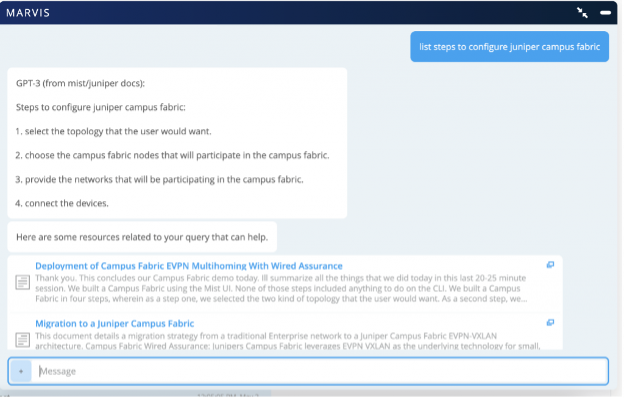The width and height of the screenshot is (624, 400).
Task: Click step 1 about selecting the topology
Action: (x=113, y=131)
